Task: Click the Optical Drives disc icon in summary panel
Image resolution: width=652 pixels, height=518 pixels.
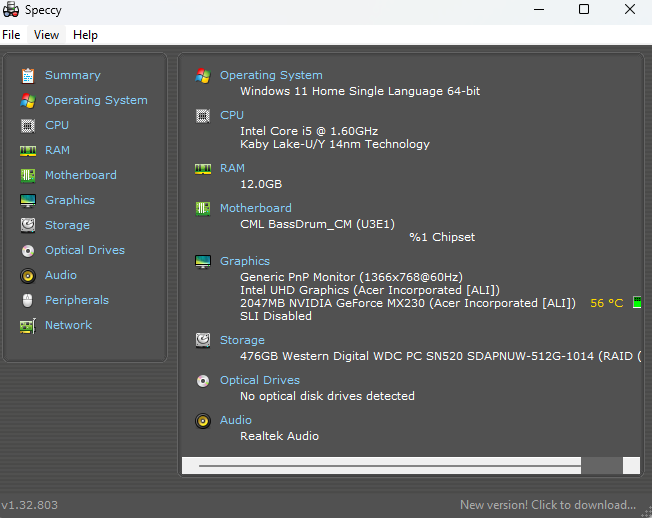Action: [x=203, y=381]
